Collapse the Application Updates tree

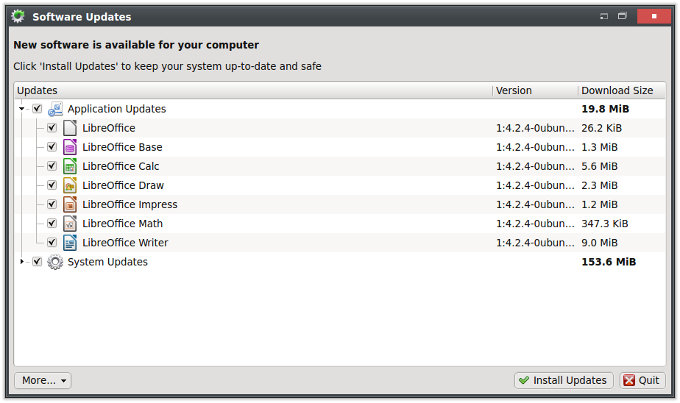pyautogui.click(x=22, y=109)
